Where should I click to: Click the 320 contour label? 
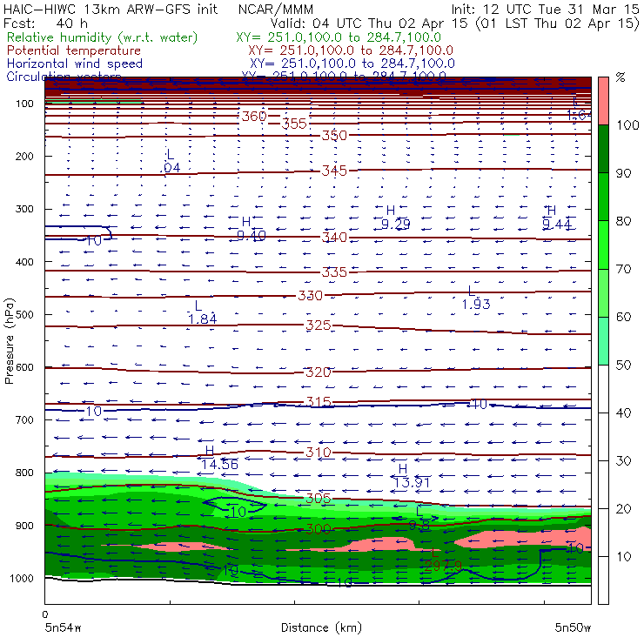(x=319, y=372)
